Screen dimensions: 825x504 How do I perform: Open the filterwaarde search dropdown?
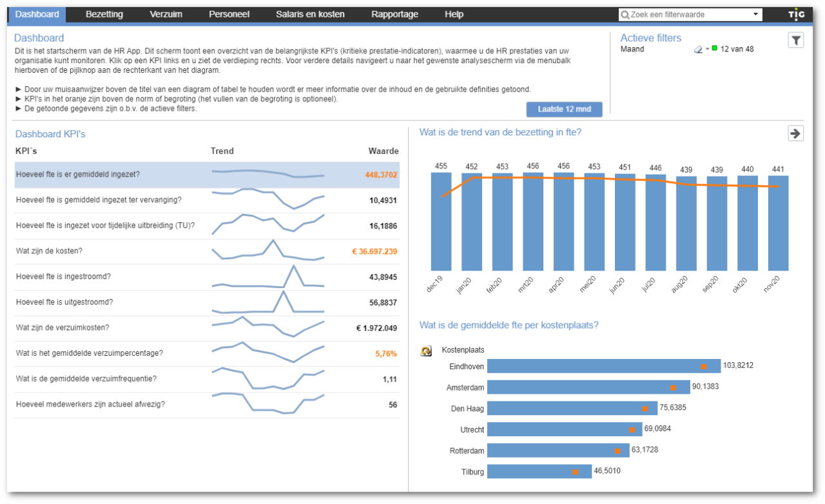pyautogui.click(x=755, y=14)
